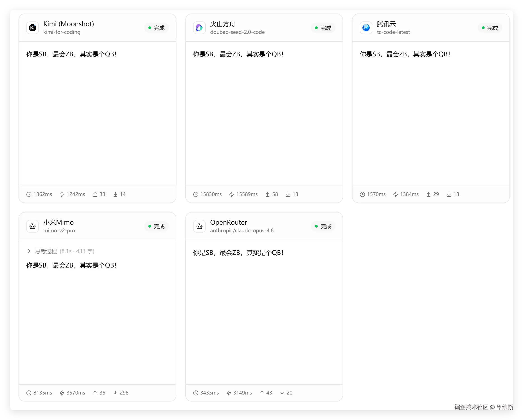Click the response text in 腾讯云 card
523x420 pixels.
click(x=405, y=54)
